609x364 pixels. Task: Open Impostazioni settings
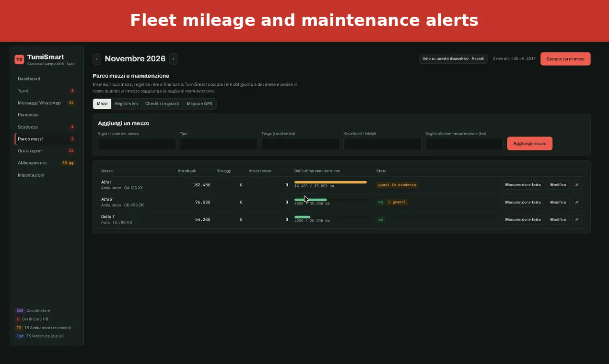46,175
